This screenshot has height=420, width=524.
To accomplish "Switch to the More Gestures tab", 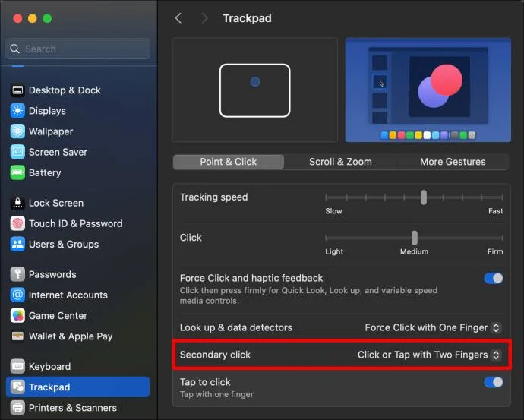I will tap(453, 162).
